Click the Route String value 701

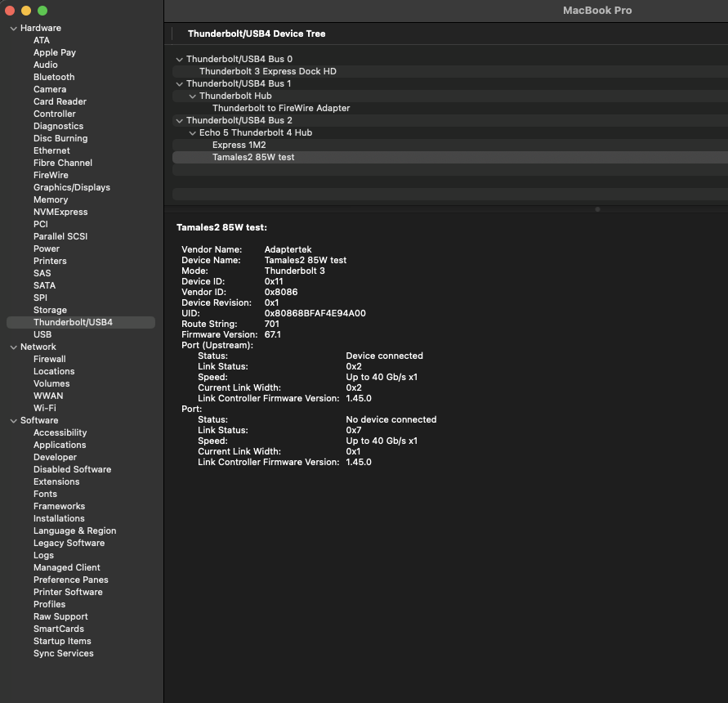271,324
